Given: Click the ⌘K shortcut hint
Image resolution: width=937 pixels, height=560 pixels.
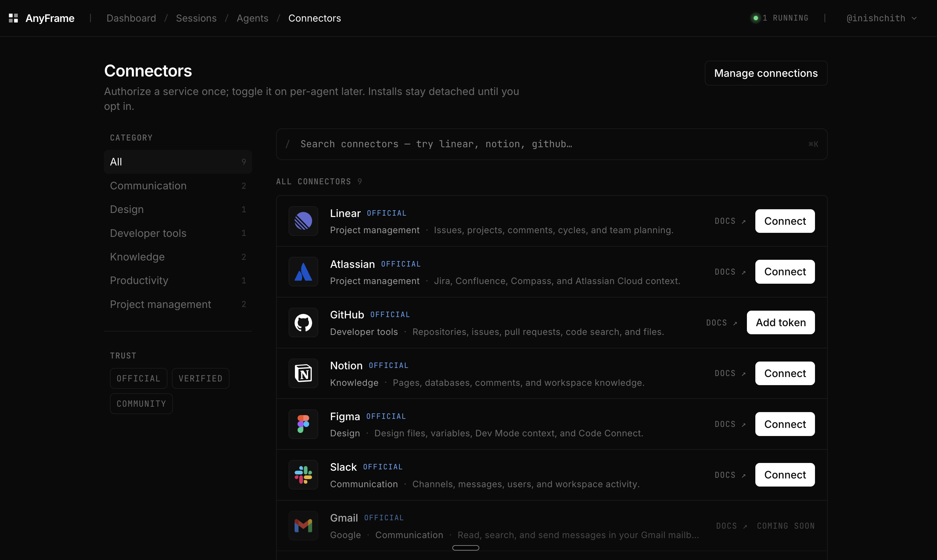Looking at the screenshot, I should (x=813, y=144).
